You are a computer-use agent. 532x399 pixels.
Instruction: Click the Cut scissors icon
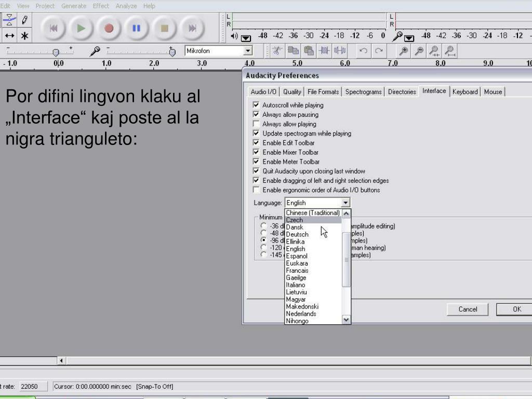[x=277, y=51]
